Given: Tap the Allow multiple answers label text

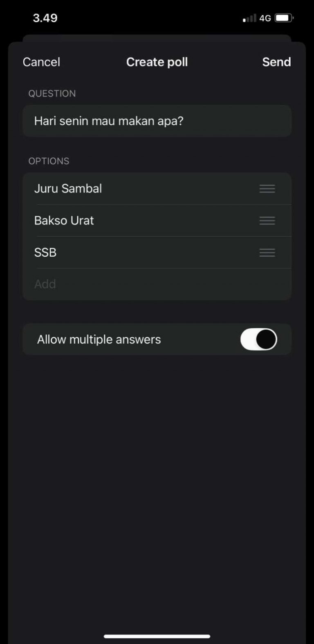Looking at the screenshot, I should [x=99, y=339].
